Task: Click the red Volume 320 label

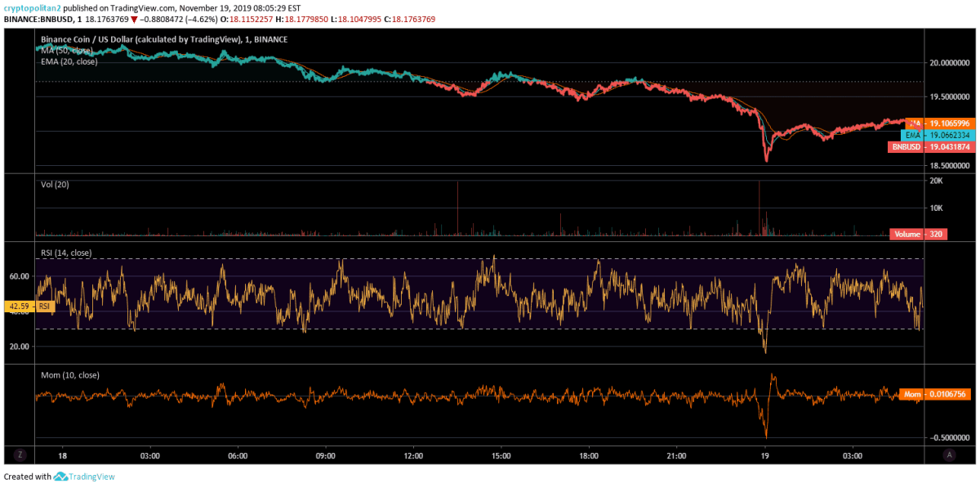Action: 918,234
